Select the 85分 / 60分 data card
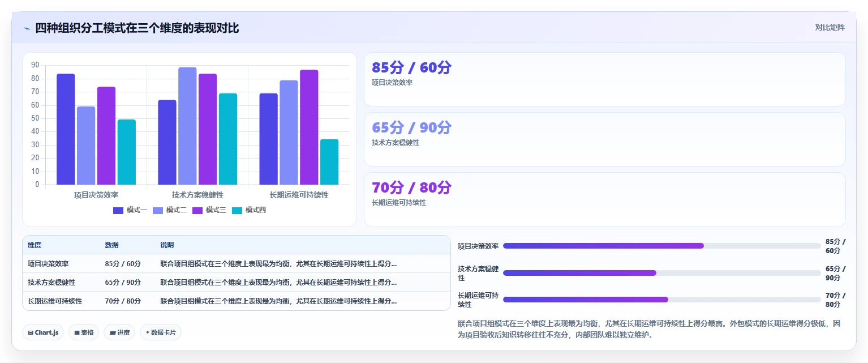Image resolution: width=868 pixels, height=363 pixels. coord(604,79)
